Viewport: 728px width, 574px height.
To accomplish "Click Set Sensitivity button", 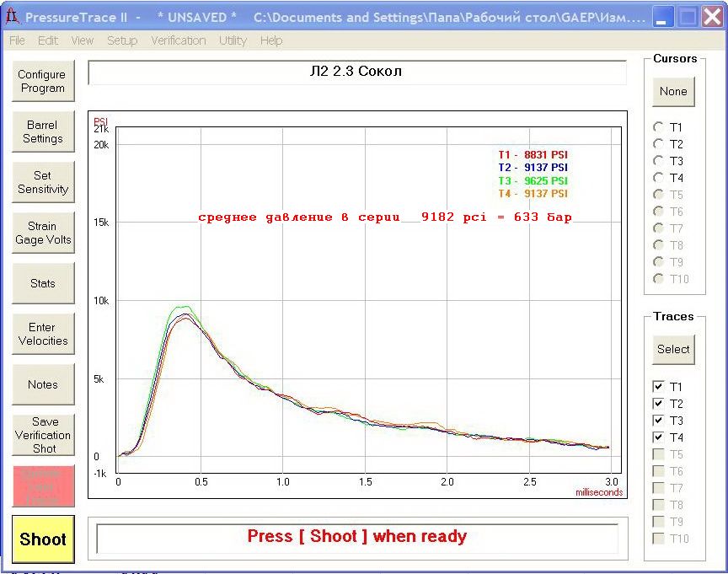I will coord(42,182).
